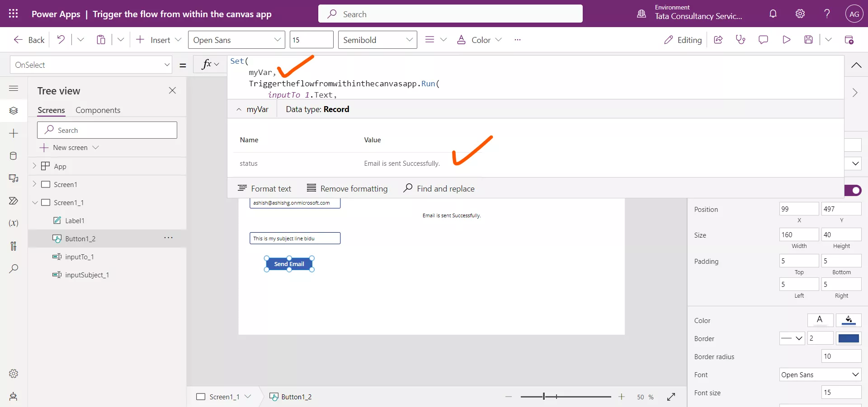Open virtual agent icon at bottom left
Image resolution: width=868 pixels, height=407 pixels.
[14, 396]
